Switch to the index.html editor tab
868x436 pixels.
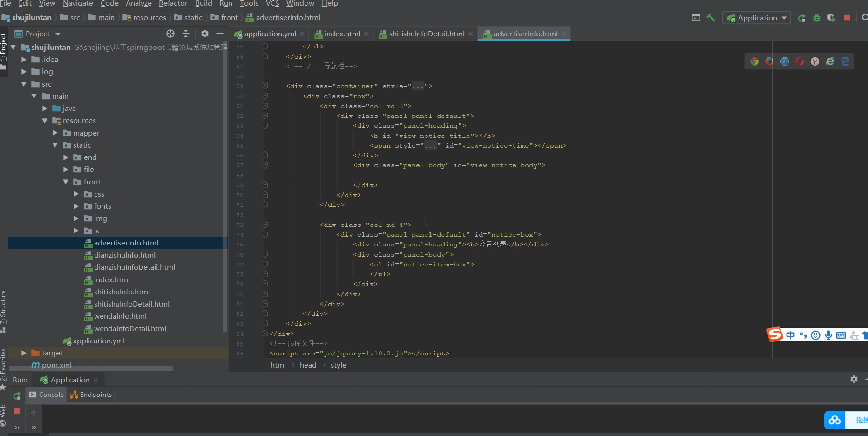click(x=342, y=34)
